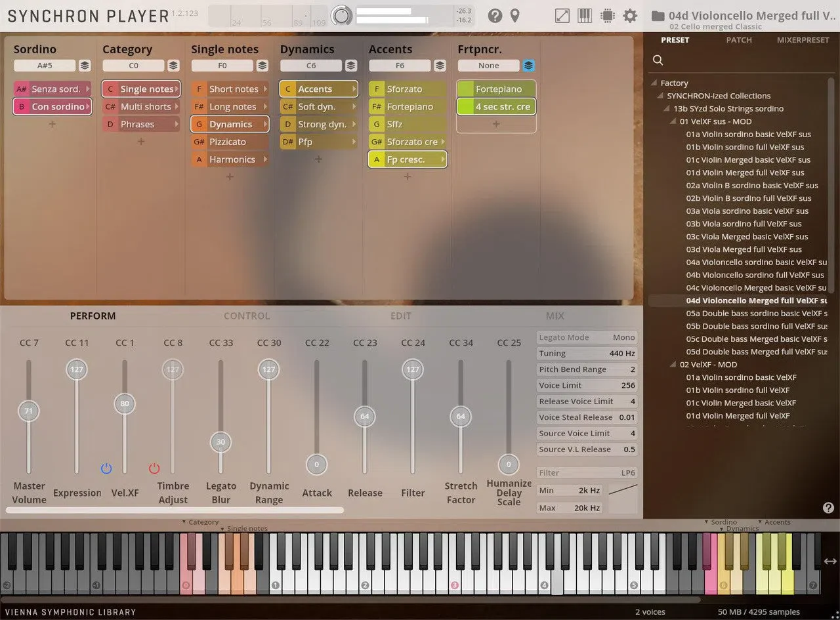Click the layers icon in the Category column
The width and height of the screenshot is (840, 620).
pos(173,66)
